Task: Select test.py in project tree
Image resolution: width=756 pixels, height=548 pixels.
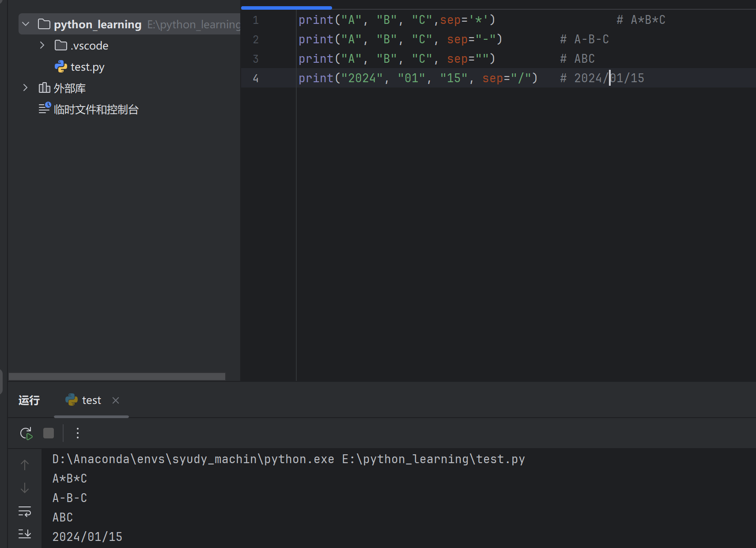Action: [87, 67]
